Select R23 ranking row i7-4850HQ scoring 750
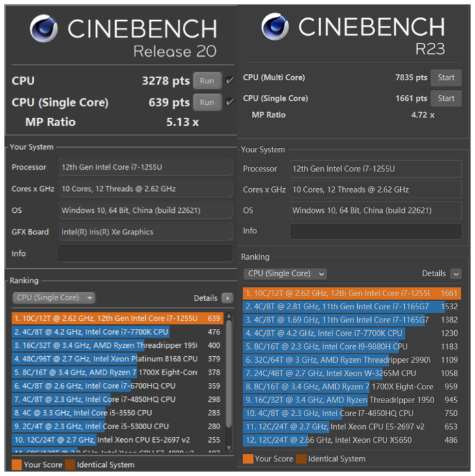Viewport: 475px width, 476px height. pos(352,413)
